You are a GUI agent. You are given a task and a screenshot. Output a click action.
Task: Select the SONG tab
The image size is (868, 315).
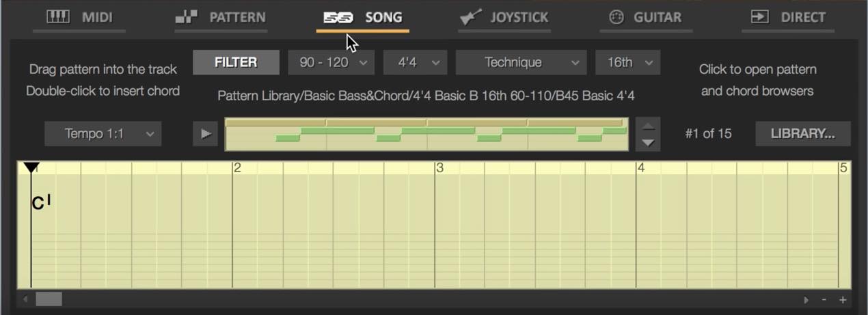click(x=362, y=17)
